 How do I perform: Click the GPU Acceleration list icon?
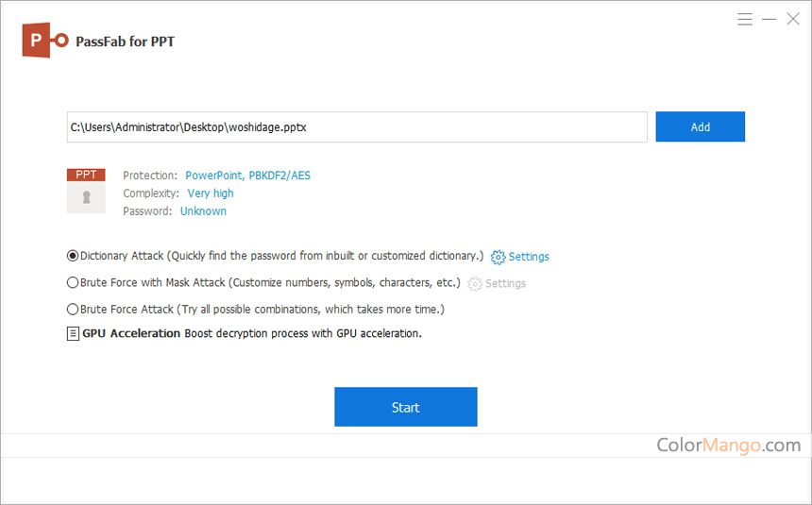point(73,334)
